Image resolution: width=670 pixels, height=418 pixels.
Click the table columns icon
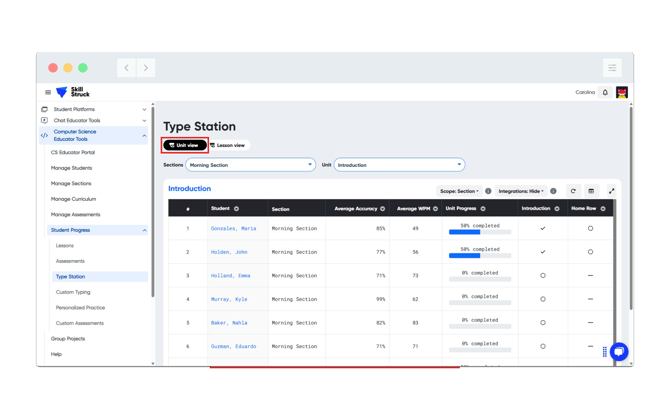click(x=591, y=191)
